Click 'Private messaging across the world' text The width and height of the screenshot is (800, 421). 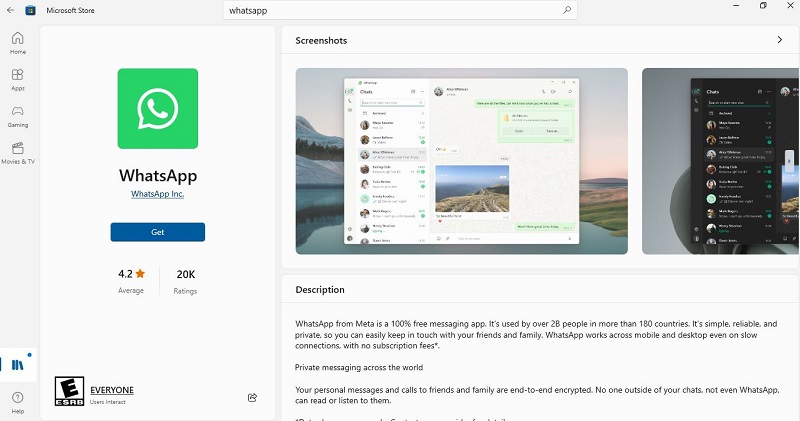tap(359, 367)
